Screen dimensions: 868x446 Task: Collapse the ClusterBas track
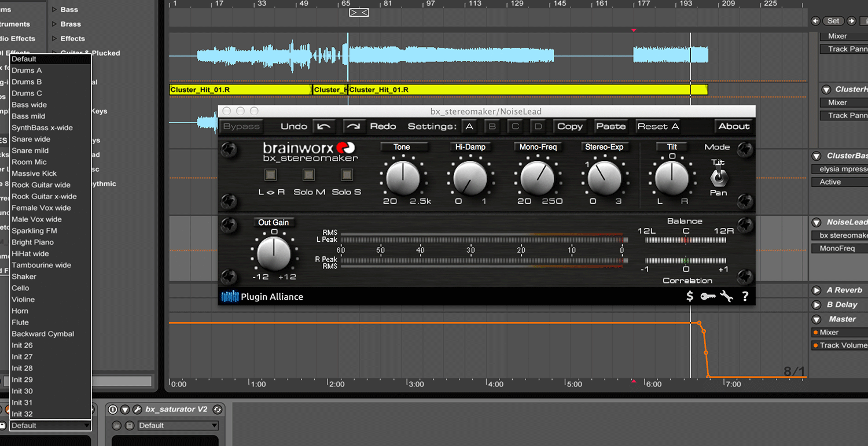click(x=816, y=156)
